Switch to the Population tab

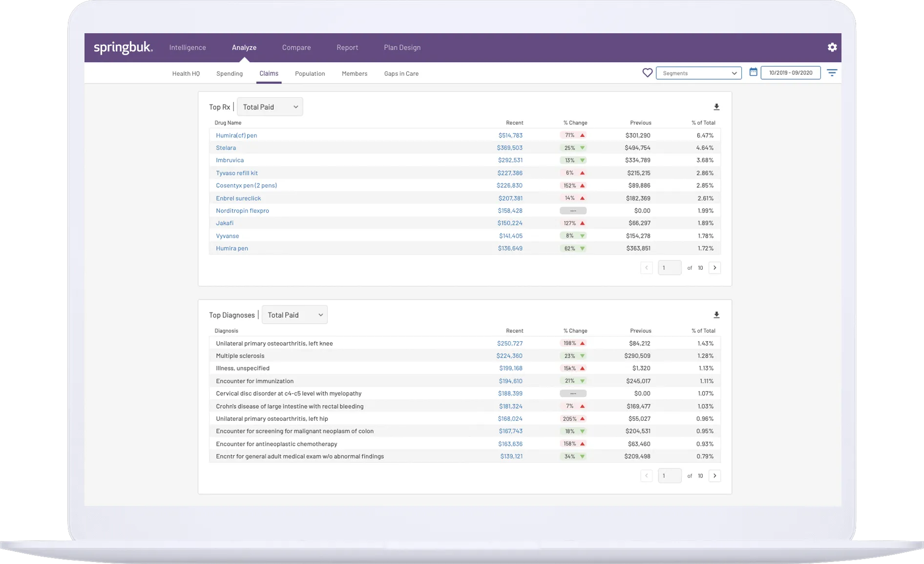point(310,73)
